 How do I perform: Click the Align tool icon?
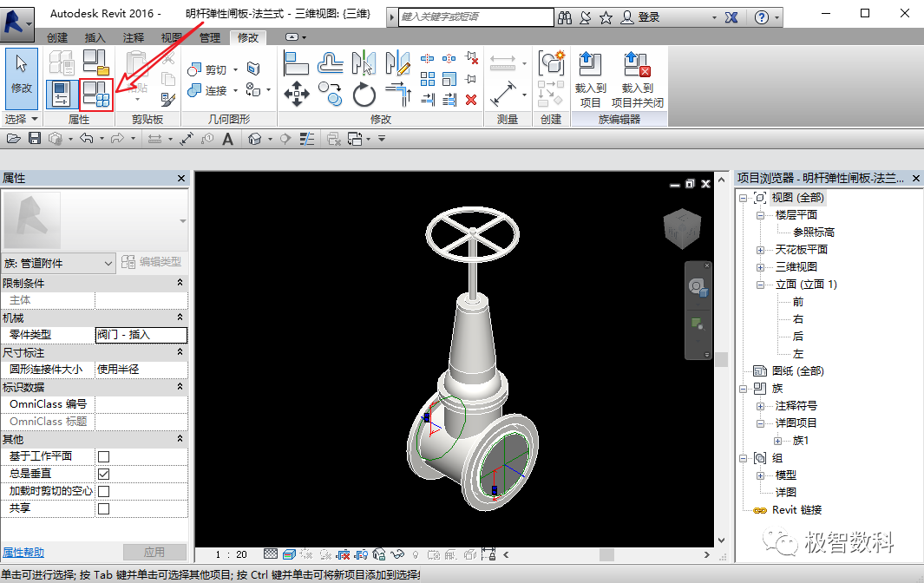[296, 63]
